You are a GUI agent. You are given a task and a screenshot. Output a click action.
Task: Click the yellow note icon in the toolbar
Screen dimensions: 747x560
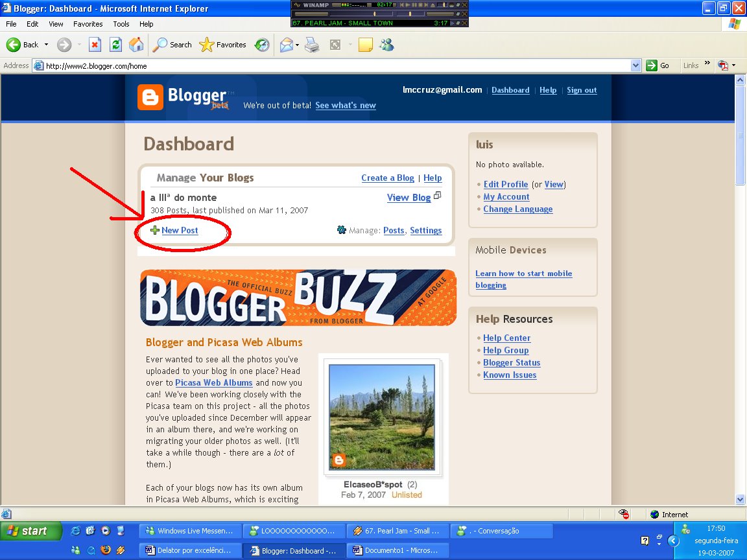pyautogui.click(x=366, y=45)
